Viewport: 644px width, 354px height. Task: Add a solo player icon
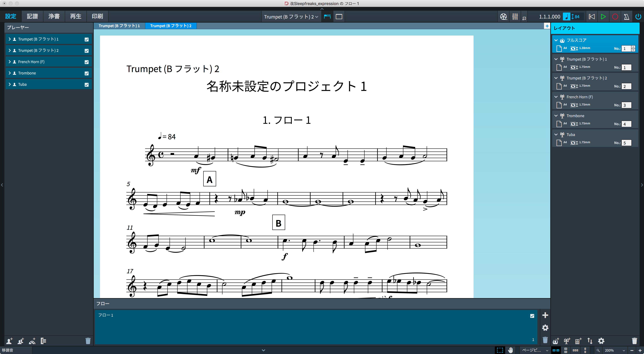point(9,341)
